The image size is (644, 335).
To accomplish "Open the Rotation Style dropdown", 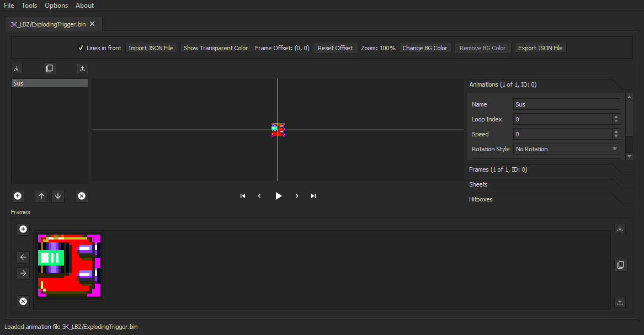I will coord(567,149).
